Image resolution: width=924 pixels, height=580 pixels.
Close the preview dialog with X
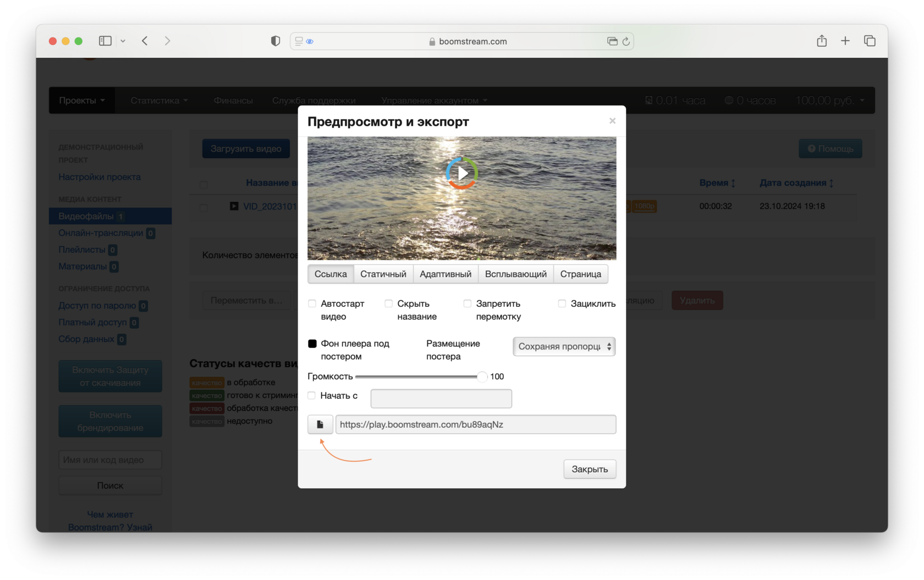(x=612, y=121)
